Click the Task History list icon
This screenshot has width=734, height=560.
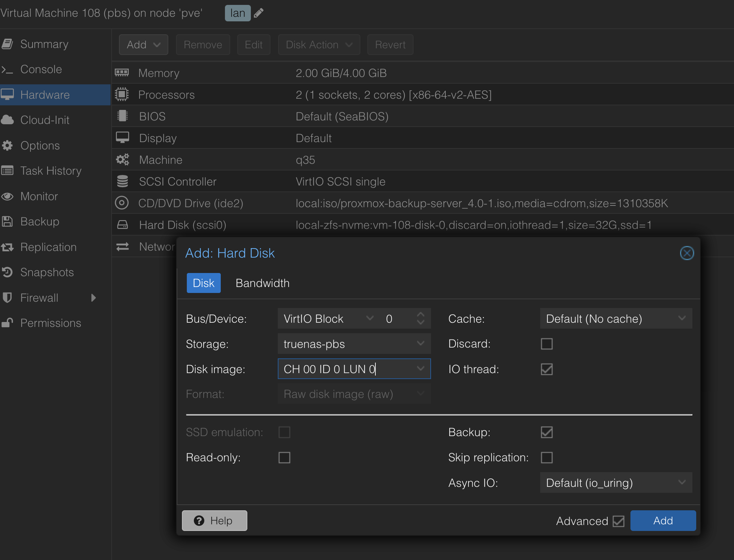[7, 171]
